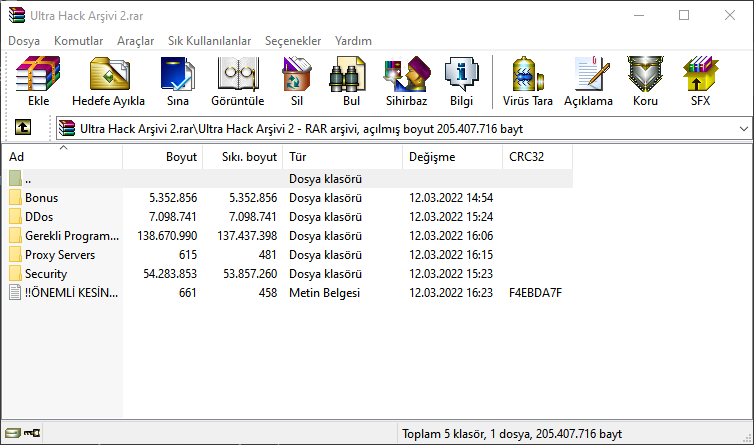The image size is (754, 445).
Task: Click the Security folder icon
Action: [15, 273]
